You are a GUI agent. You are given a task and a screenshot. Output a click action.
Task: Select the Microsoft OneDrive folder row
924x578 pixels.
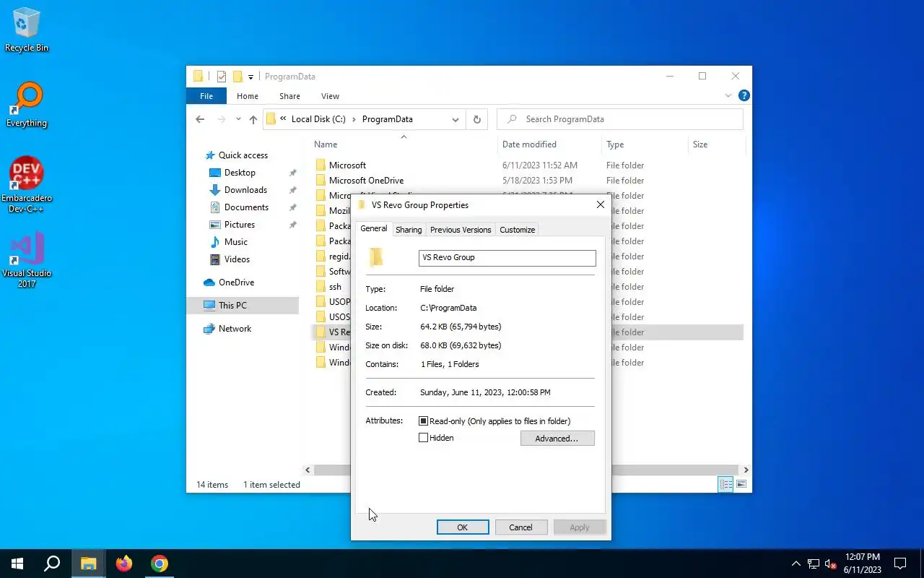click(528, 181)
